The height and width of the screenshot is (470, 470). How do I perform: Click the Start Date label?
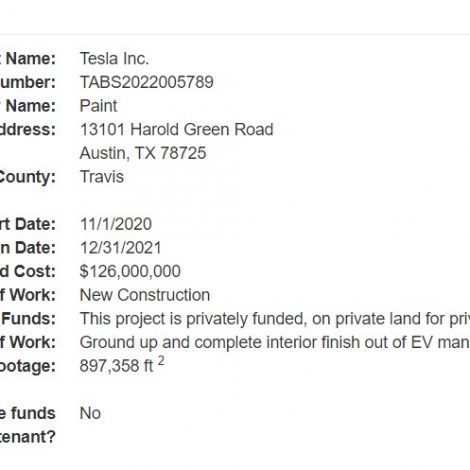[x=28, y=224]
